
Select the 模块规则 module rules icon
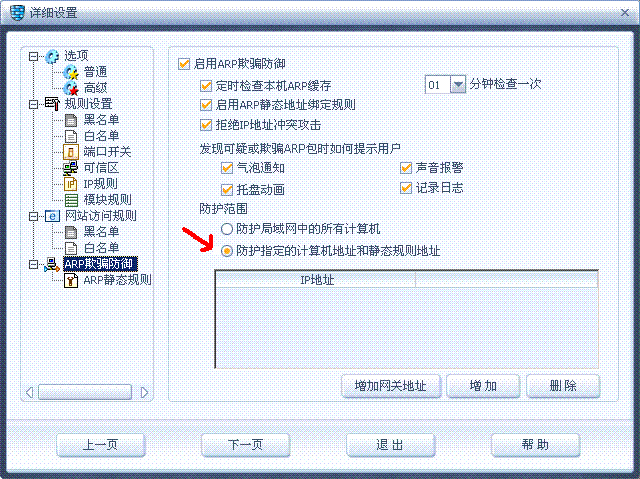71,200
